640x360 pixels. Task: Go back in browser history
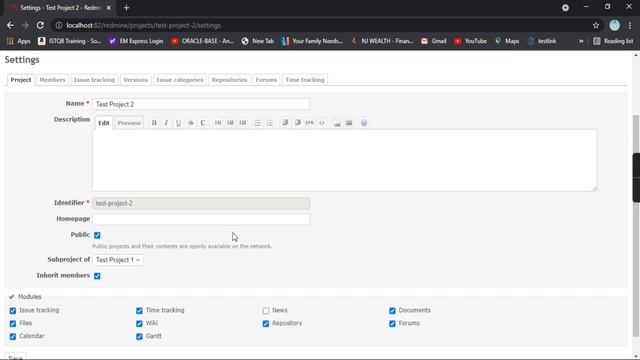click(x=10, y=25)
